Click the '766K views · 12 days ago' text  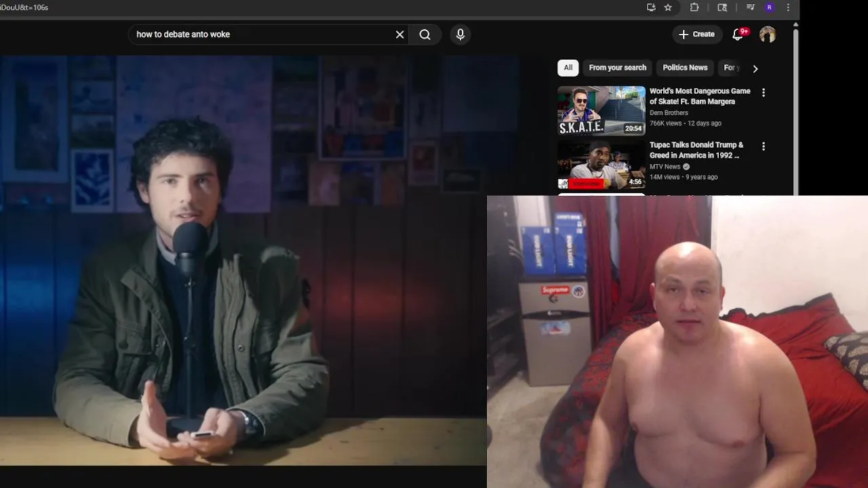(686, 123)
